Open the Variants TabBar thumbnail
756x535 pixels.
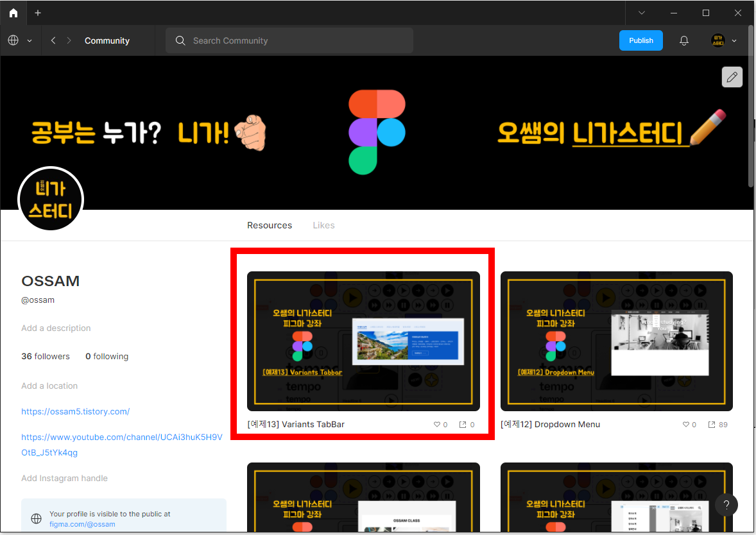[x=363, y=341]
